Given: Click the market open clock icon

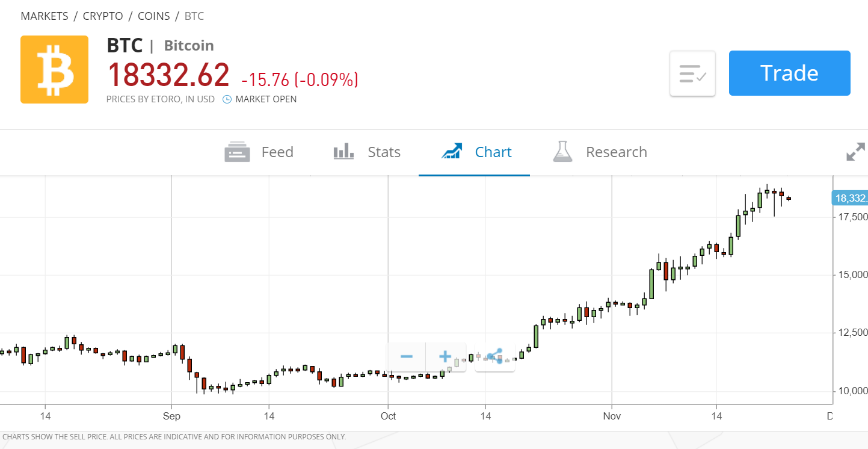Looking at the screenshot, I should (227, 99).
